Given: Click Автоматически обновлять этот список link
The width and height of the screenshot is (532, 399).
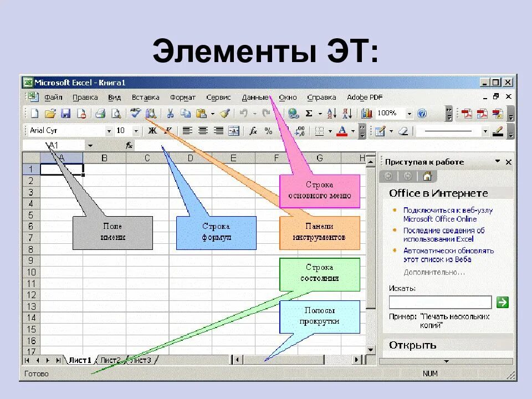Looking at the screenshot, I should [x=448, y=255].
